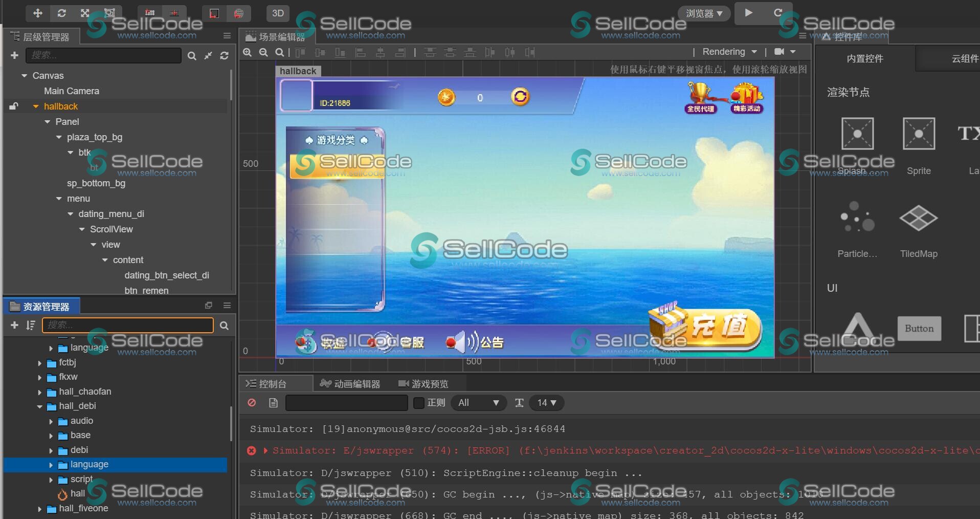Click the hierarchy search type magnifier icon
Viewport: 980px width, 519px height.
tap(192, 56)
